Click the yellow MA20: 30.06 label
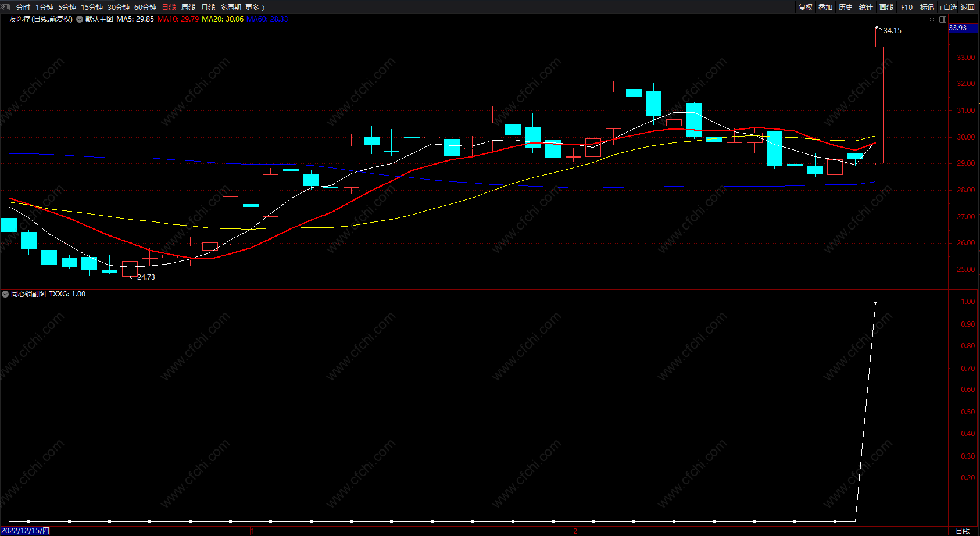 (223, 19)
